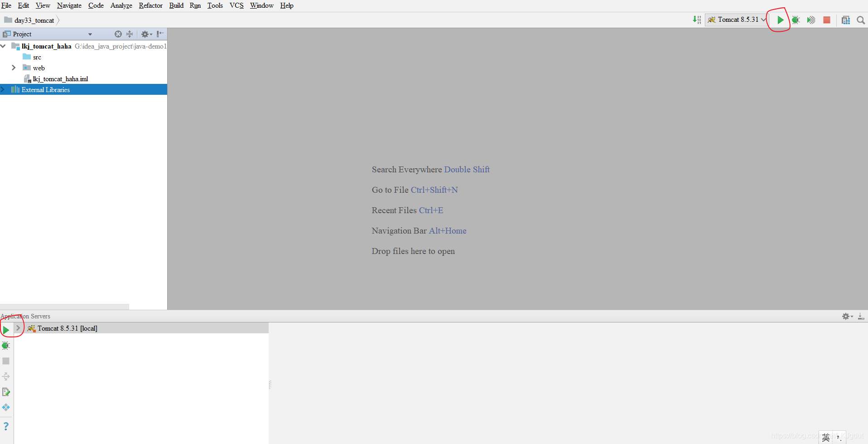The width and height of the screenshot is (868, 444).
Task: Open the Code menu
Action: [96, 5]
